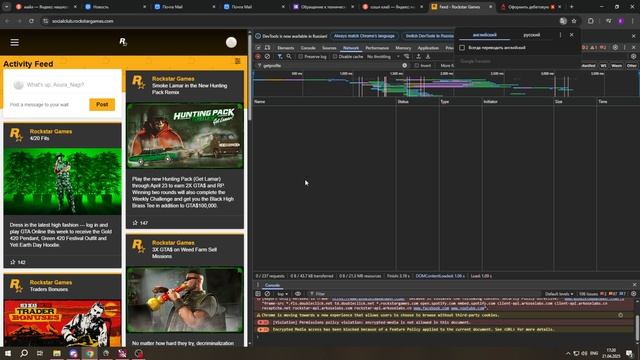Open the 4/20 Fits post image

(62, 181)
